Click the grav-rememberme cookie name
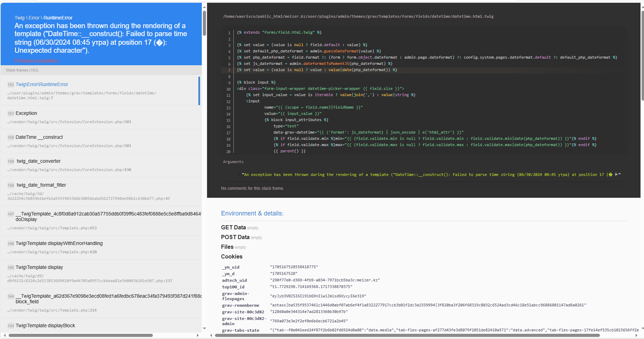Viewport: 644px width, 339px height. 241,305
